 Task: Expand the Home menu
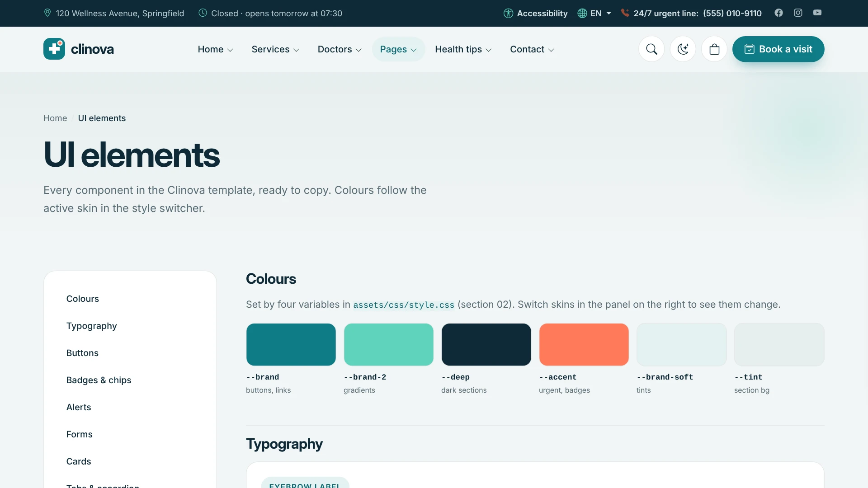click(216, 49)
